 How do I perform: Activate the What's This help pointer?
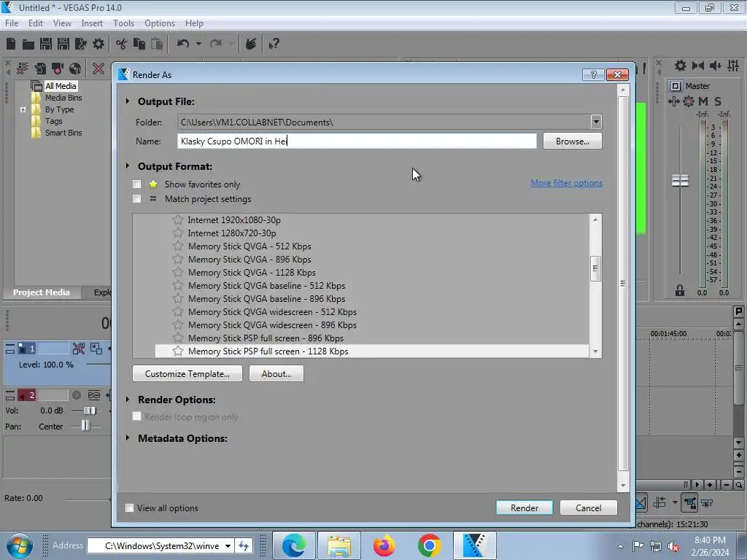(x=274, y=44)
